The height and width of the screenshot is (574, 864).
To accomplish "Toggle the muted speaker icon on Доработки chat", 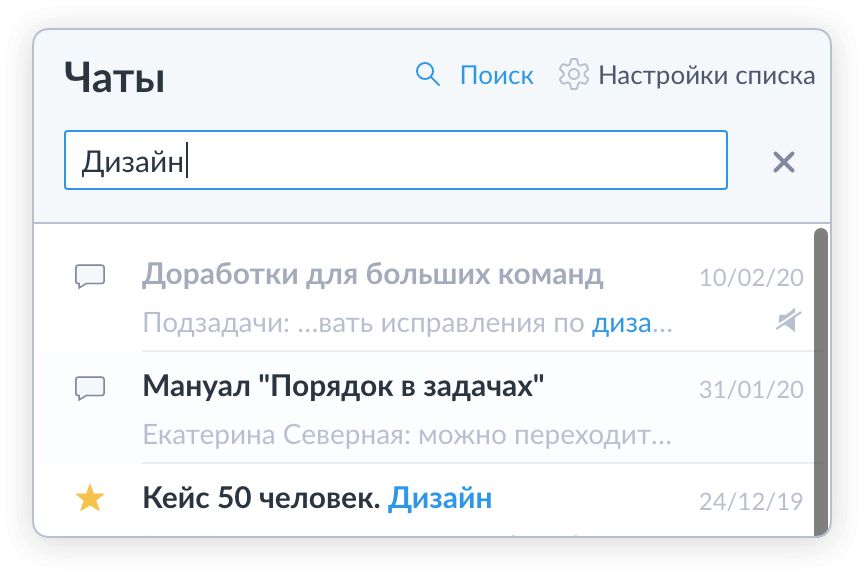I will click(x=788, y=320).
